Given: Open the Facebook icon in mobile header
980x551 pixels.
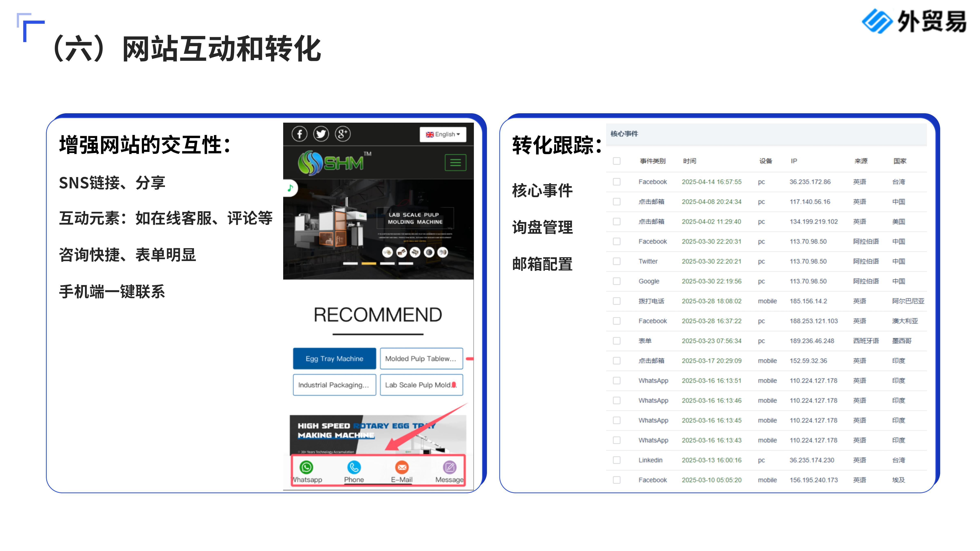Looking at the screenshot, I should pyautogui.click(x=299, y=134).
